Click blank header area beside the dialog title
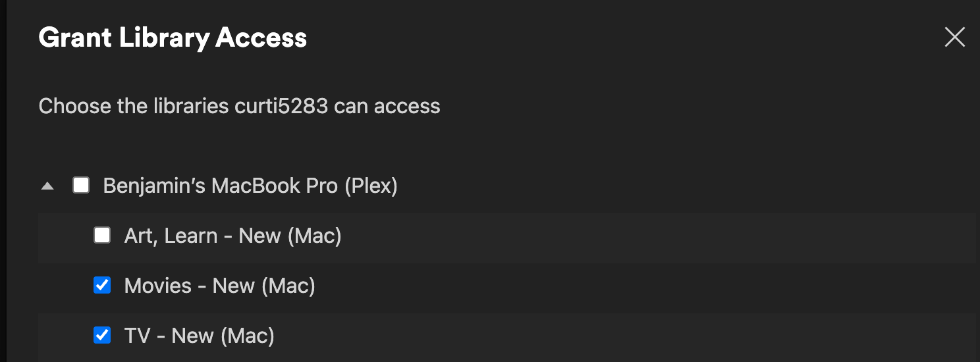This screenshot has height=362, width=980. (x=593, y=38)
